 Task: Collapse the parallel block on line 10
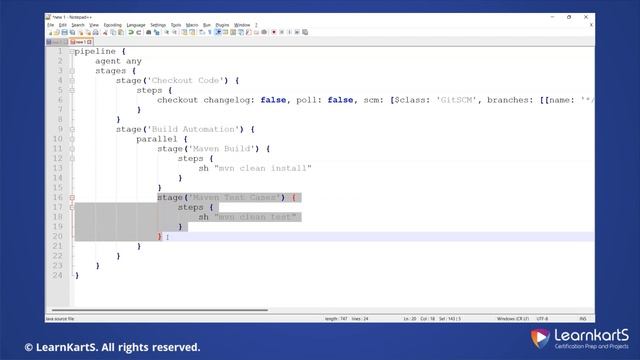pyautogui.click(x=72, y=139)
